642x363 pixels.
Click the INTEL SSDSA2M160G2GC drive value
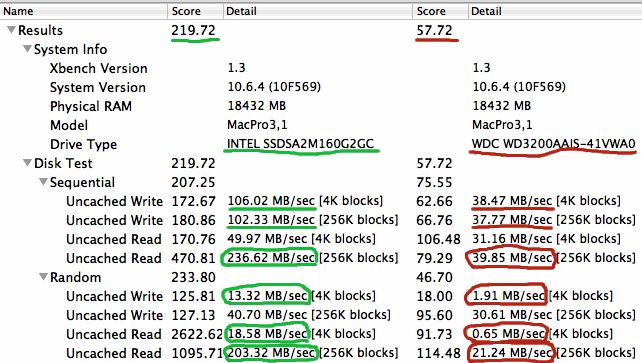point(301,144)
